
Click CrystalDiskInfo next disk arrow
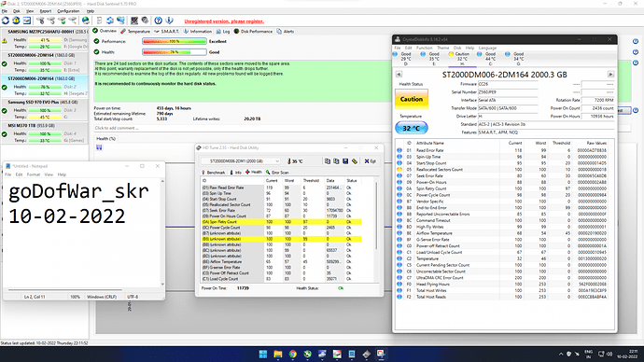click(610, 75)
